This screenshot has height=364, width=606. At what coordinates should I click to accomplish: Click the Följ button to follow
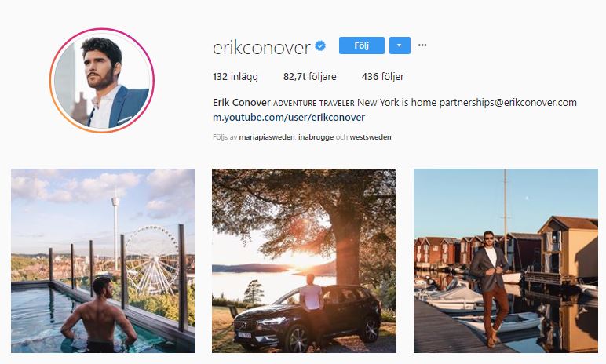point(361,45)
